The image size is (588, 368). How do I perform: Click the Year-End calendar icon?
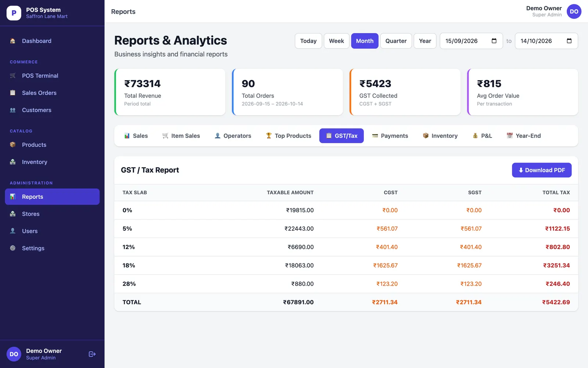(x=510, y=136)
